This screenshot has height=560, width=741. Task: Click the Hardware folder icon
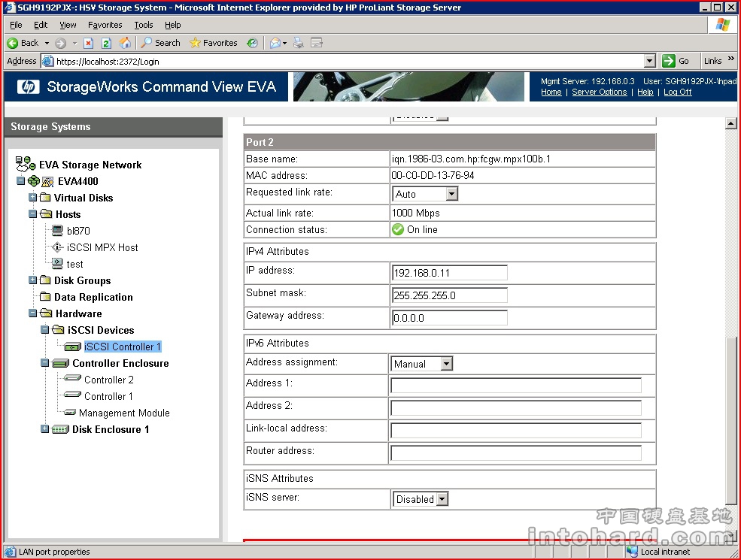tap(46, 313)
